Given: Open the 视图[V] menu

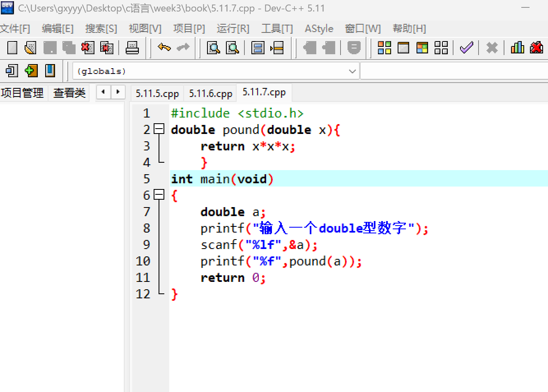Looking at the screenshot, I should 145,29.
